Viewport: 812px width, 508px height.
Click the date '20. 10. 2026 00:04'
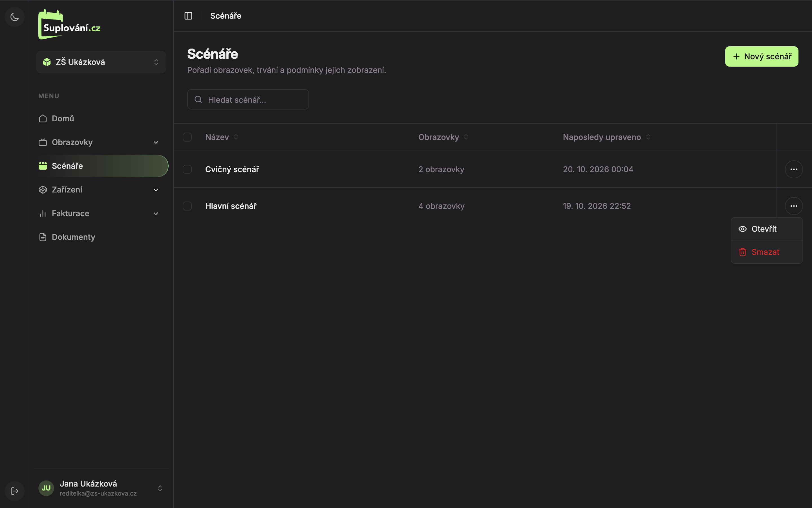pos(598,169)
